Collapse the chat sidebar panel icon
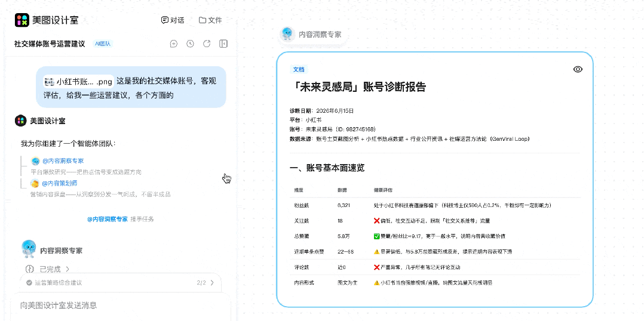The width and height of the screenshot is (644, 321). [x=223, y=44]
